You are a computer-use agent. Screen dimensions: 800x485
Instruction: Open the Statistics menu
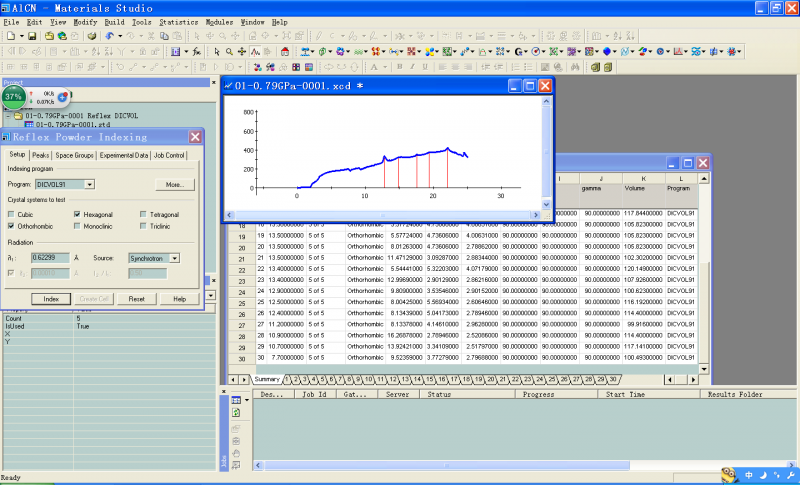pos(178,21)
